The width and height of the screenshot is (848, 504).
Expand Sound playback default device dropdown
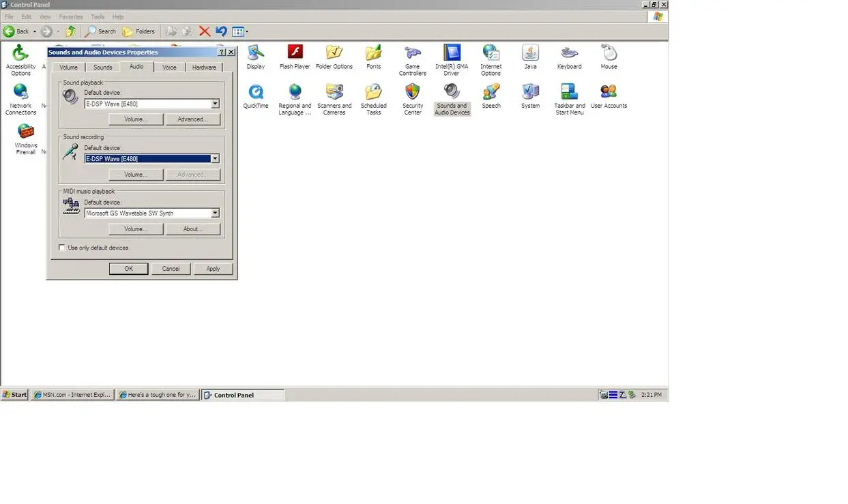(x=215, y=104)
